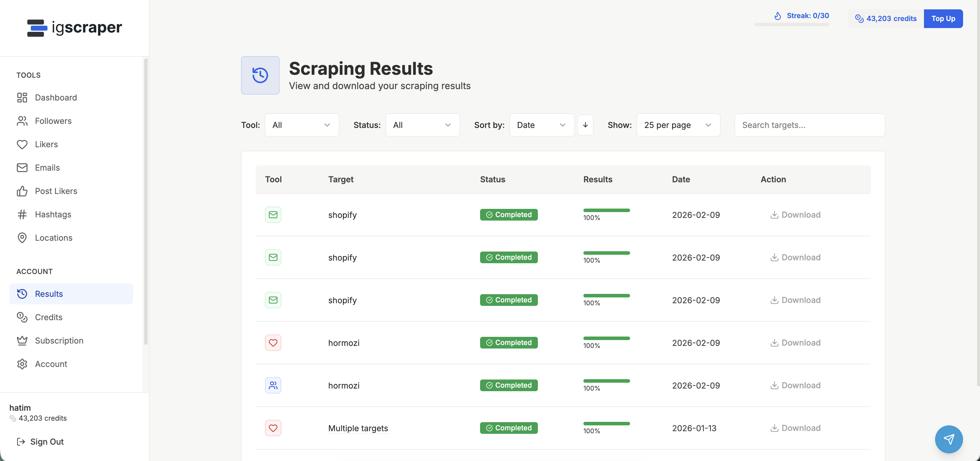
Task: Open the Tool filter dropdown
Action: 302,125
